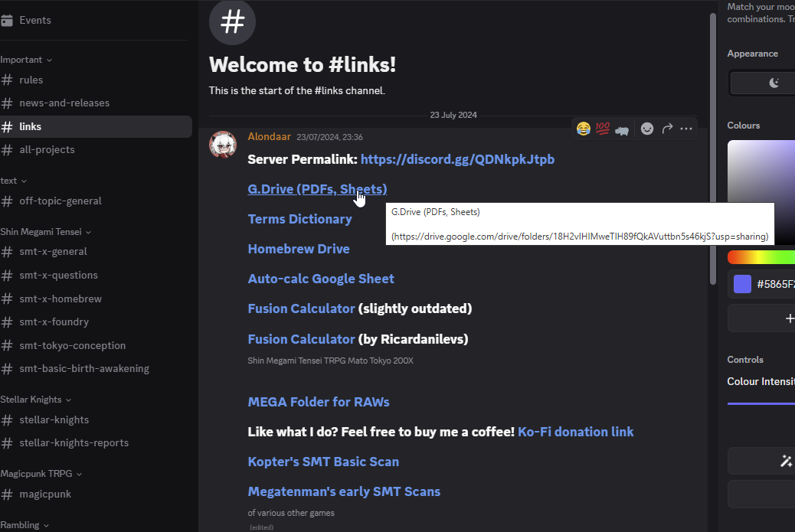
Task: Open Fusion Calculator by Ricardanilevs link
Action: click(301, 339)
